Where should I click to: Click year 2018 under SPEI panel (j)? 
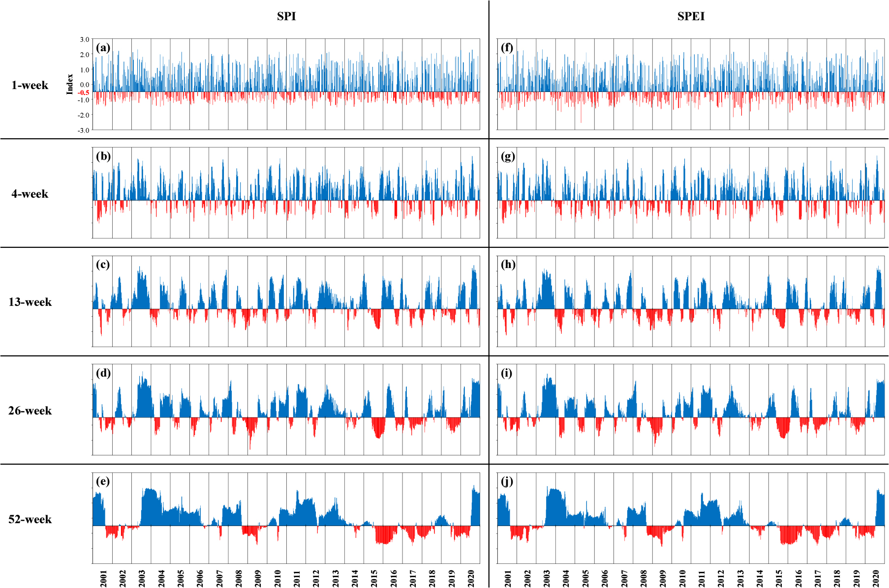(x=837, y=578)
